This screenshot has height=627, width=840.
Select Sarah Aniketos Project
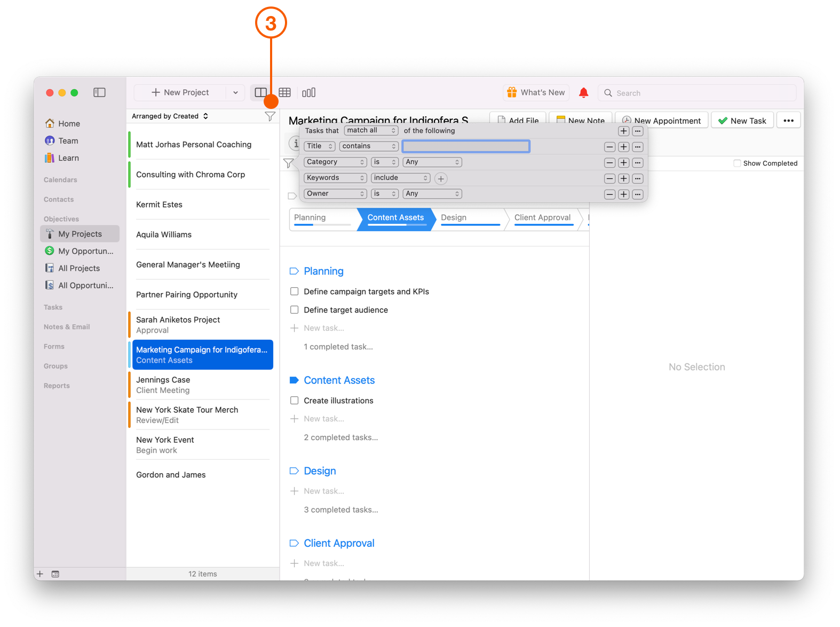pos(202,325)
